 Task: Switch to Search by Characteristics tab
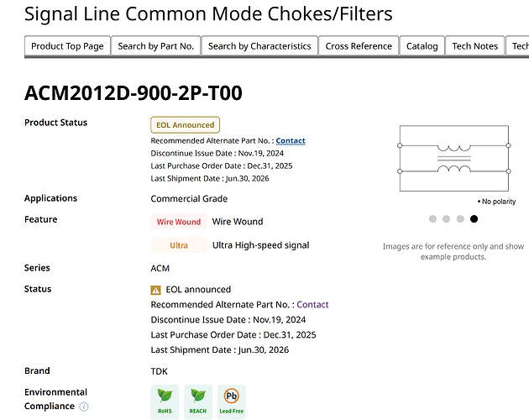click(259, 46)
